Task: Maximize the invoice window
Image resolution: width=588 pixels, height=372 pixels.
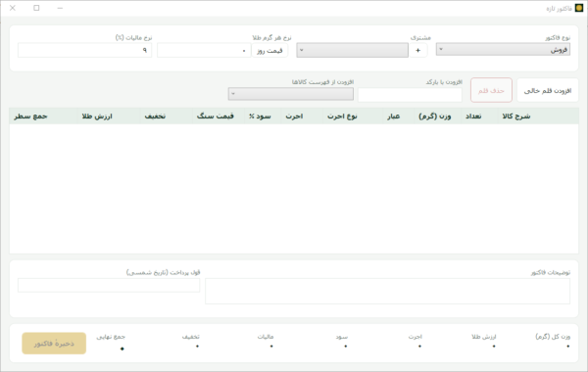Action: tap(36, 8)
